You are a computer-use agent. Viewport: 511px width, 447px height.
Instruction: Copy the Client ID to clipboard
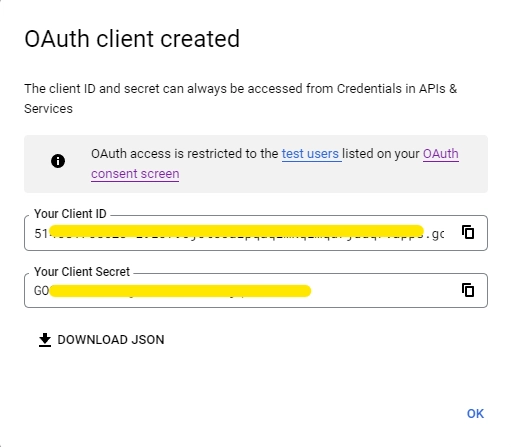click(468, 232)
